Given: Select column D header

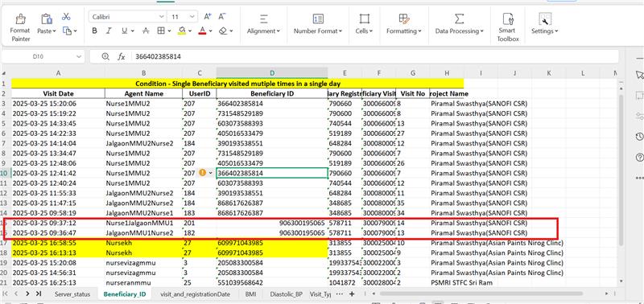Looking at the screenshot, I should 272,73.
